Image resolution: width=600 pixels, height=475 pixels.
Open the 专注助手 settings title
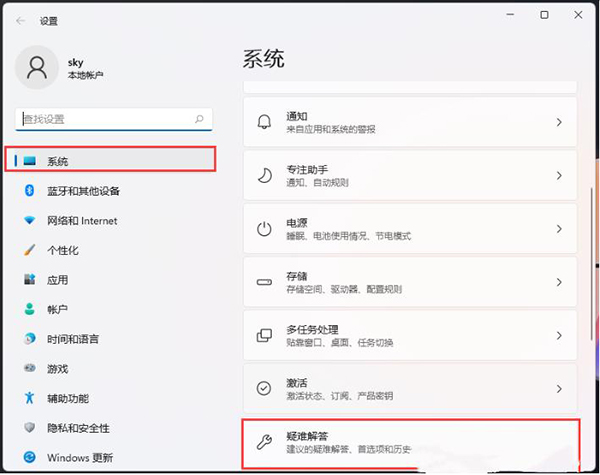(307, 169)
